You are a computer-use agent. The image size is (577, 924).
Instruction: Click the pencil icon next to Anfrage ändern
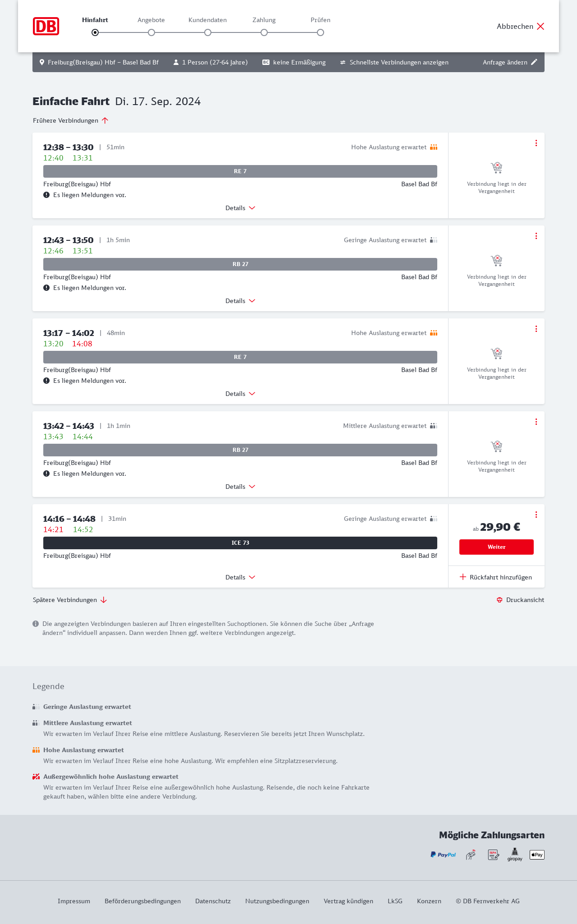(534, 62)
